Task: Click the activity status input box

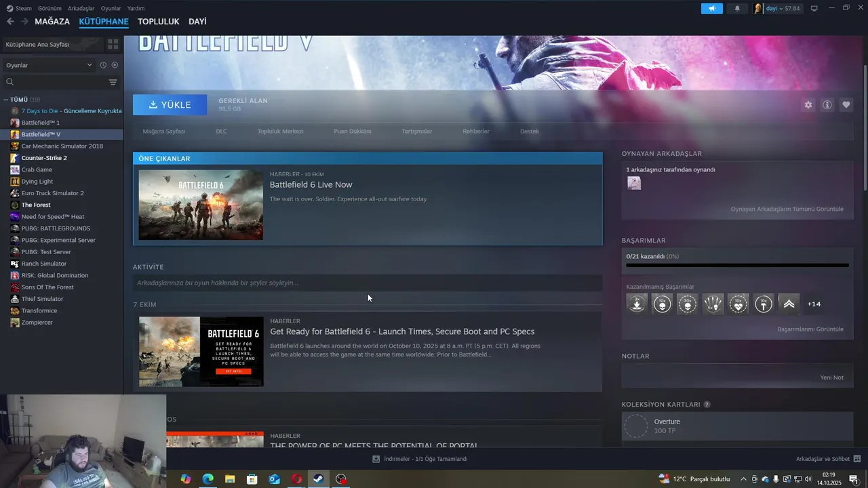Action: [x=368, y=283]
